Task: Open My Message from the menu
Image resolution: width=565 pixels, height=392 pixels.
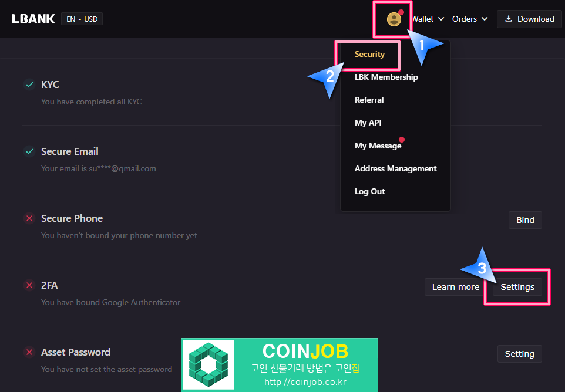Action: click(378, 146)
